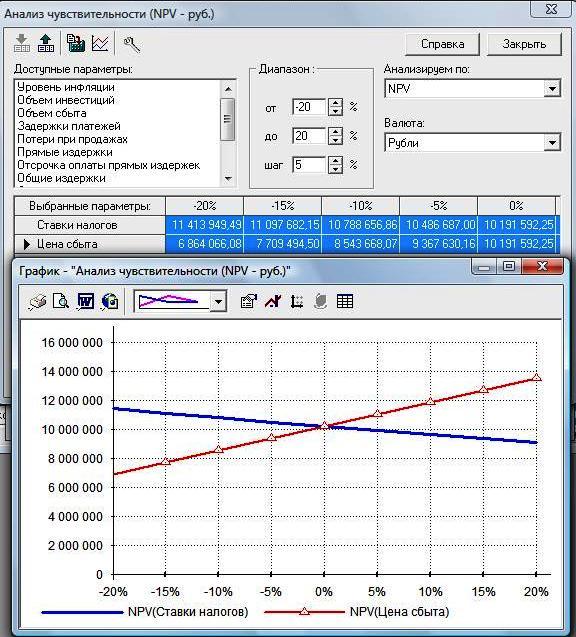Click the up-arrow remove parameter icon
The image size is (576, 637).
[46, 43]
